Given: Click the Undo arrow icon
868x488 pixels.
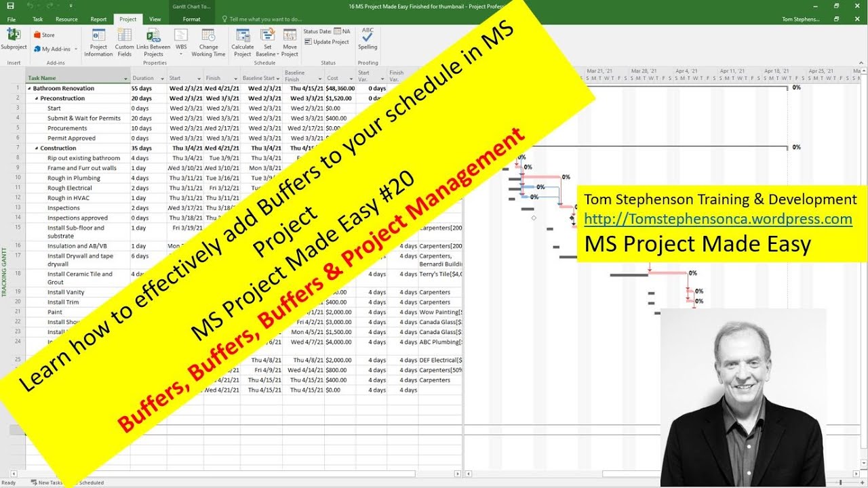Looking at the screenshot, I should [31, 5].
